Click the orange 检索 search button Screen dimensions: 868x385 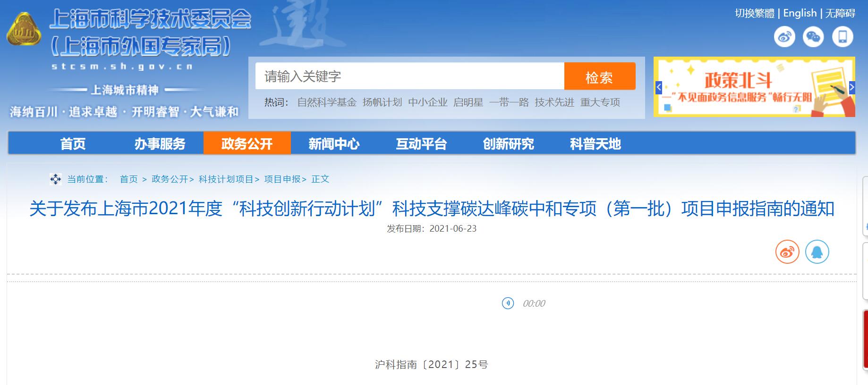click(599, 76)
